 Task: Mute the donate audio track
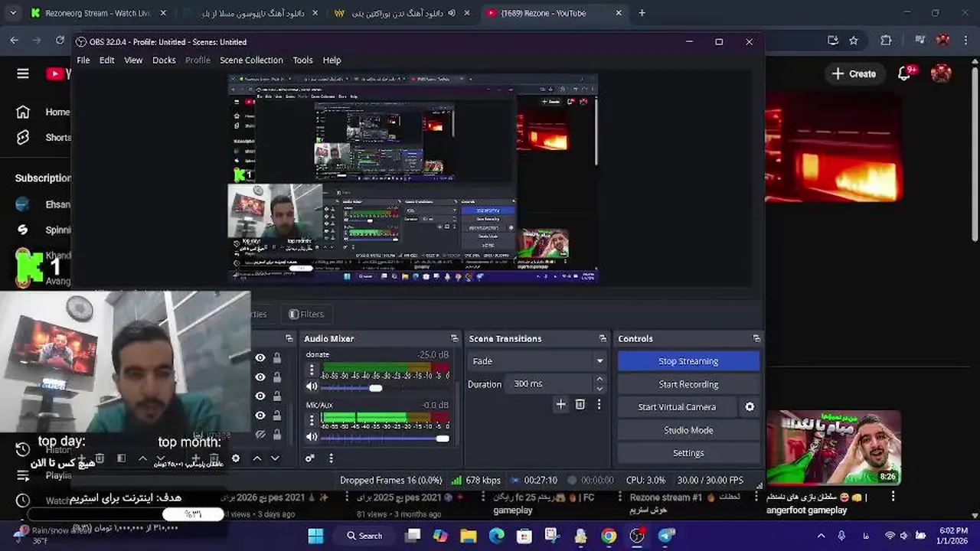312,387
